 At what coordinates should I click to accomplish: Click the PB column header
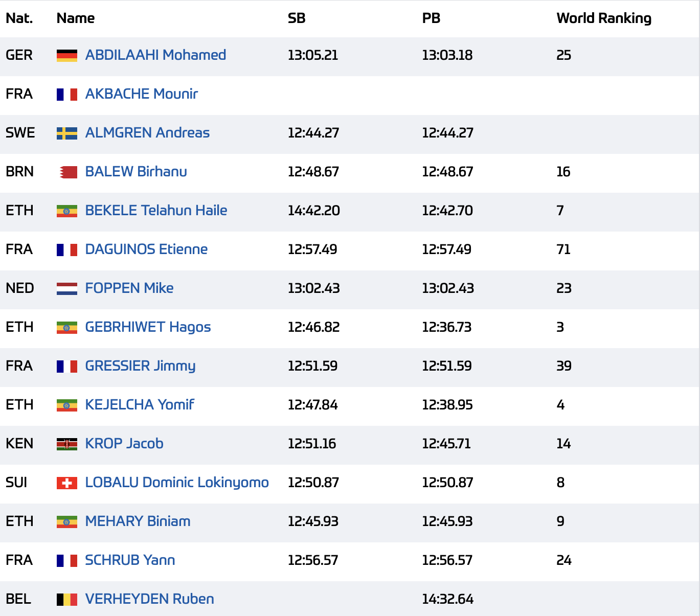431,18
